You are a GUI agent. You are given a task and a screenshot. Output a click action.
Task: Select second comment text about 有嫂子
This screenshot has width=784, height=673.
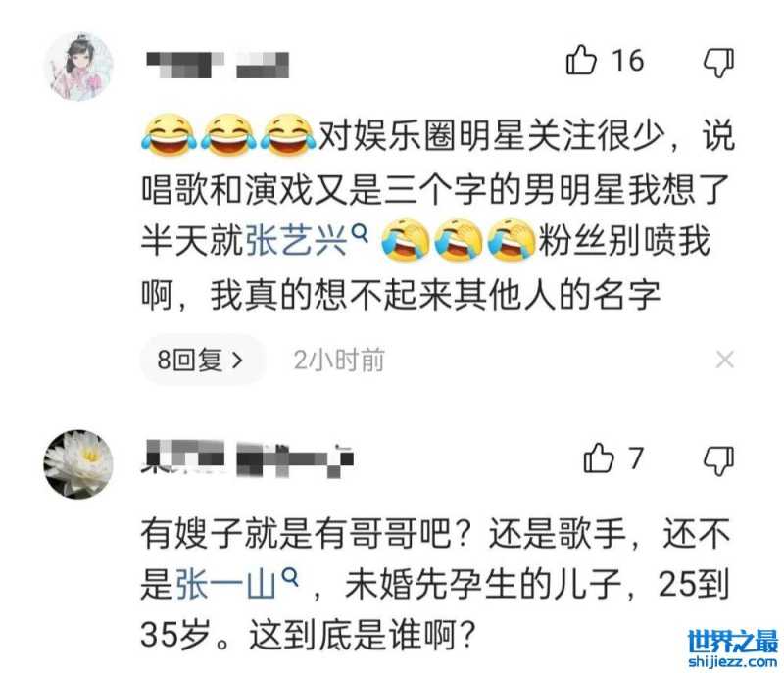point(435,583)
